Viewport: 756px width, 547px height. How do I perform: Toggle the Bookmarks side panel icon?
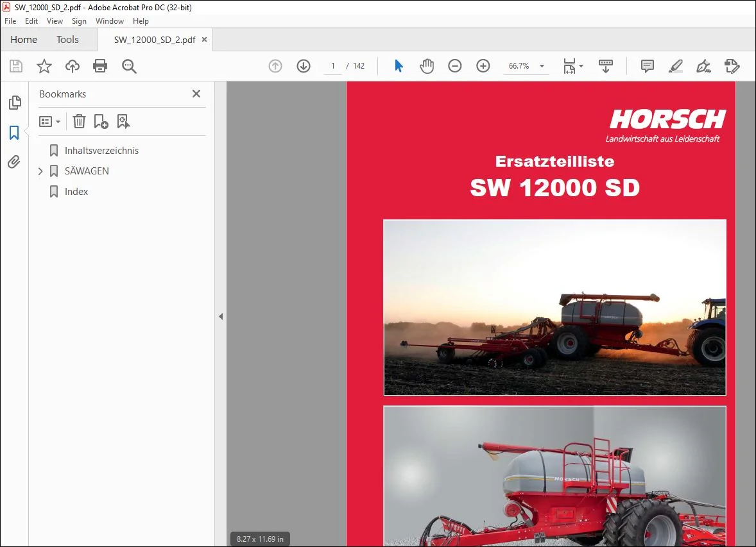tap(15, 133)
